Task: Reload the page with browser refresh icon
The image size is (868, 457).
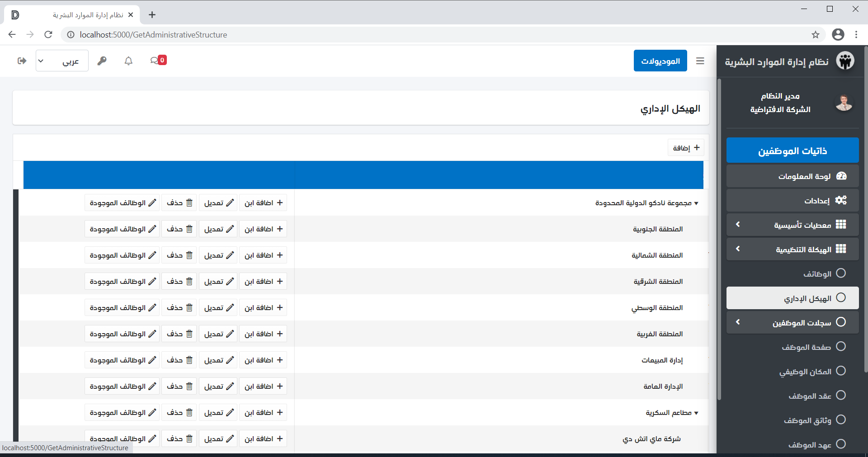Action: 48,35
